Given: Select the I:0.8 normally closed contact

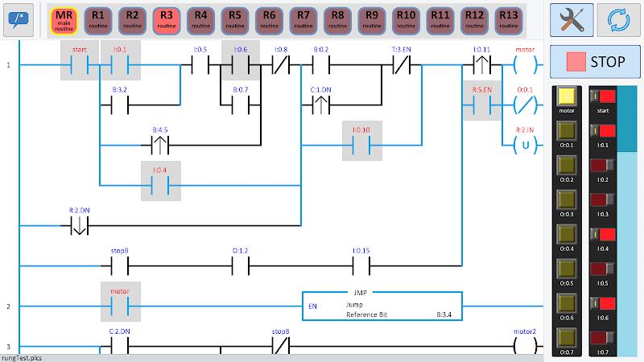Looking at the screenshot, I should [281, 65].
